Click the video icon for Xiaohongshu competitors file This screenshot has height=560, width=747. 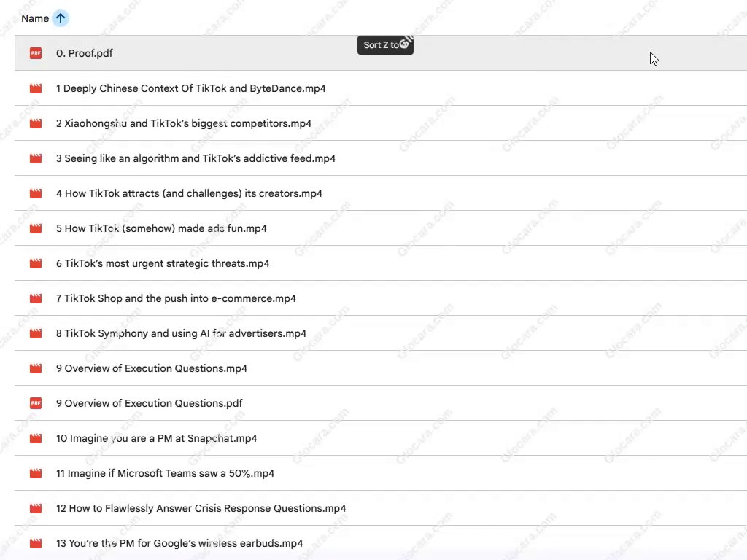pos(36,123)
